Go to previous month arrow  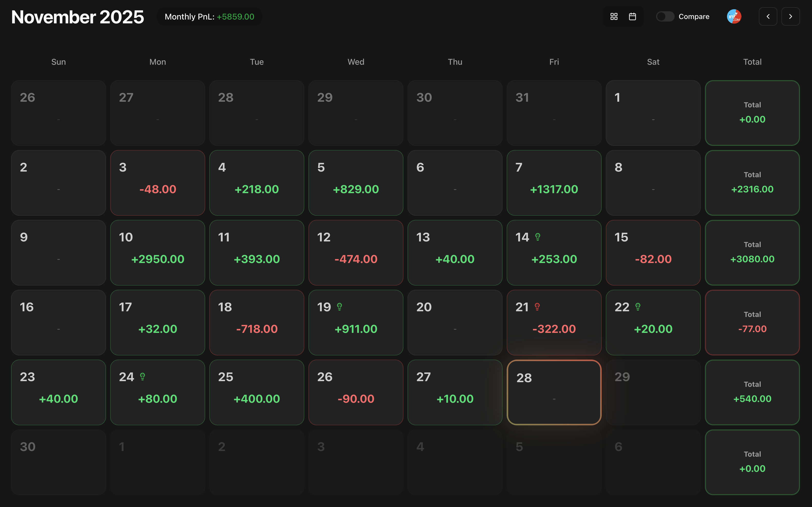(768, 16)
